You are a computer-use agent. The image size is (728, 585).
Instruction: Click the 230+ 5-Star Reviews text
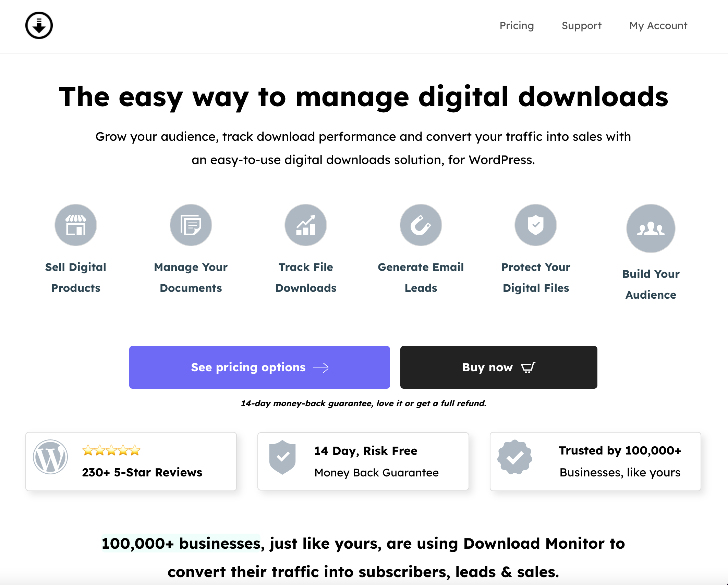pyautogui.click(x=142, y=472)
